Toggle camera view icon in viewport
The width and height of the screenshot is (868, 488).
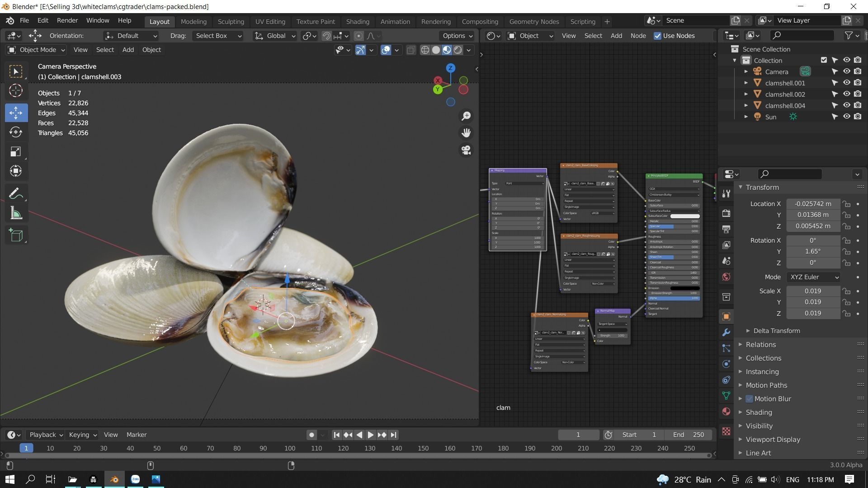(x=466, y=150)
